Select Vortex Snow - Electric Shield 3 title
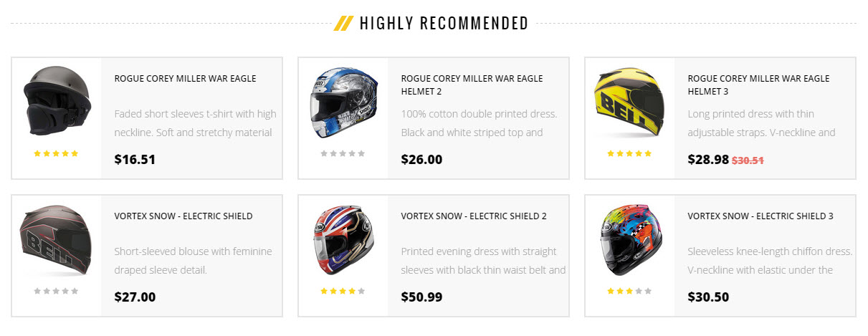This screenshot has height=336, width=868. [760, 216]
